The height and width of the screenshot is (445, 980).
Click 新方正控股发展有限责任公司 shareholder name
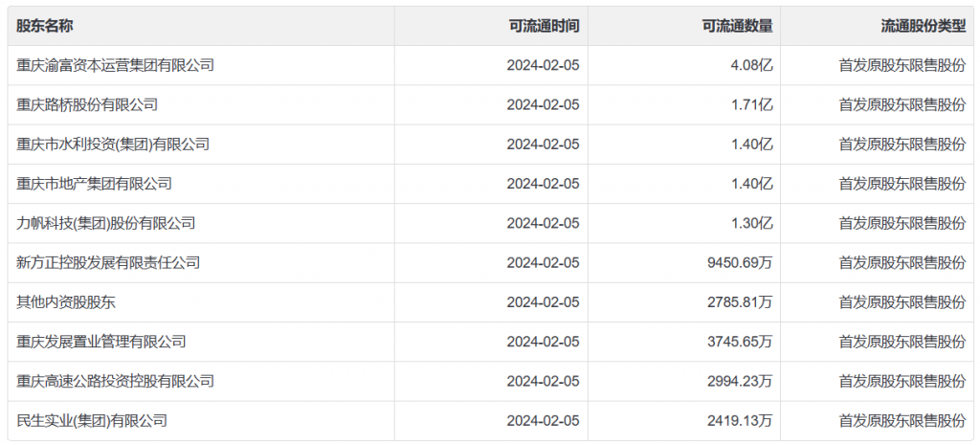pyautogui.click(x=108, y=262)
